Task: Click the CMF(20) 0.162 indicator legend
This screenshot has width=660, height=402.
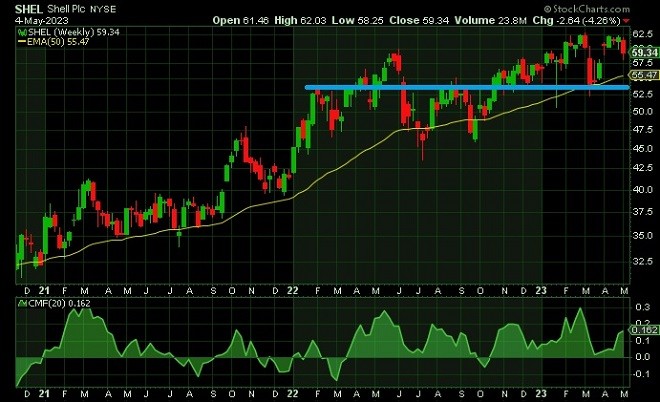Action: click(x=59, y=303)
